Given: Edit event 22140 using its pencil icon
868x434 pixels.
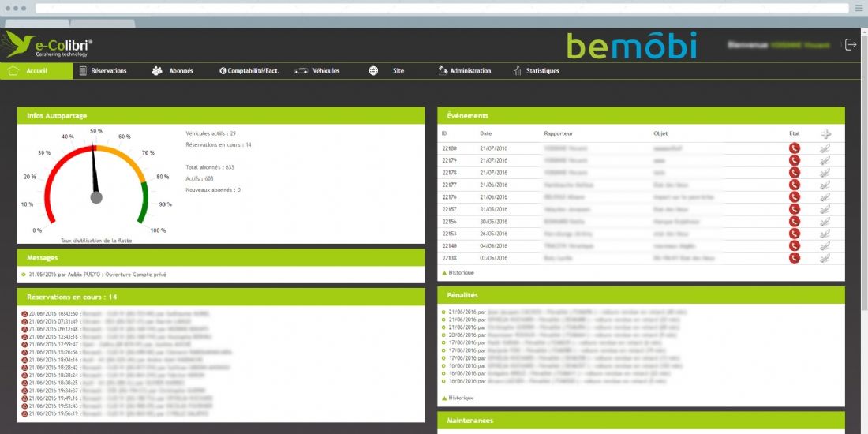Looking at the screenshot, I should click(x=825, y=245).
